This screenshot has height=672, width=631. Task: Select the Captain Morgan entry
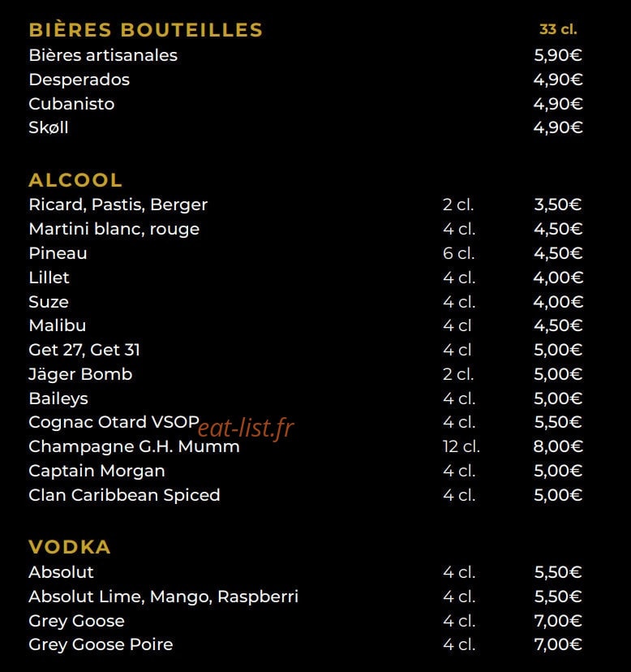click(x=97, y=471)
